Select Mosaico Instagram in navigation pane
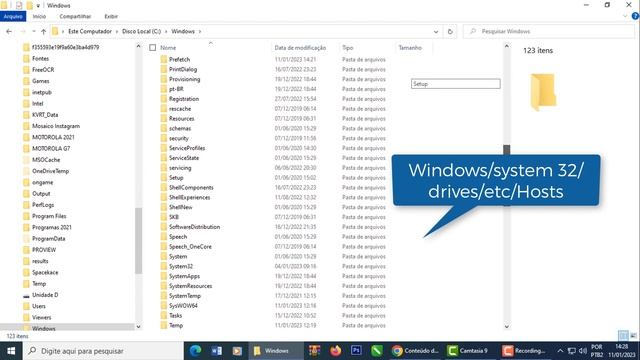Image resolution: width=640 pixels, height=360 pixels. pos(56,126)
